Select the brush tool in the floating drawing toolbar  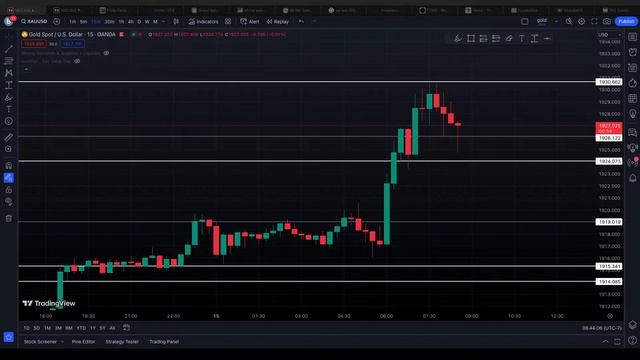tap(458, 38)
